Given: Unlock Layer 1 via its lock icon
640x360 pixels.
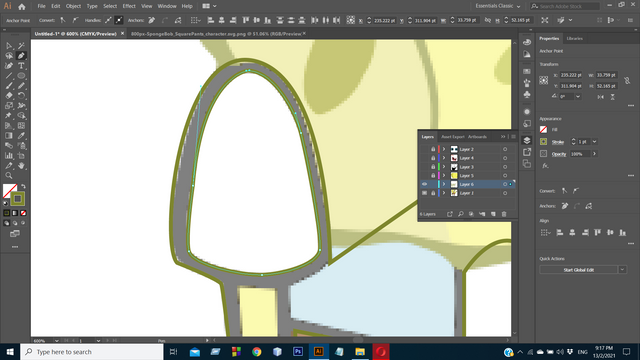Looking at the screenshot, I should coord(433,193).
